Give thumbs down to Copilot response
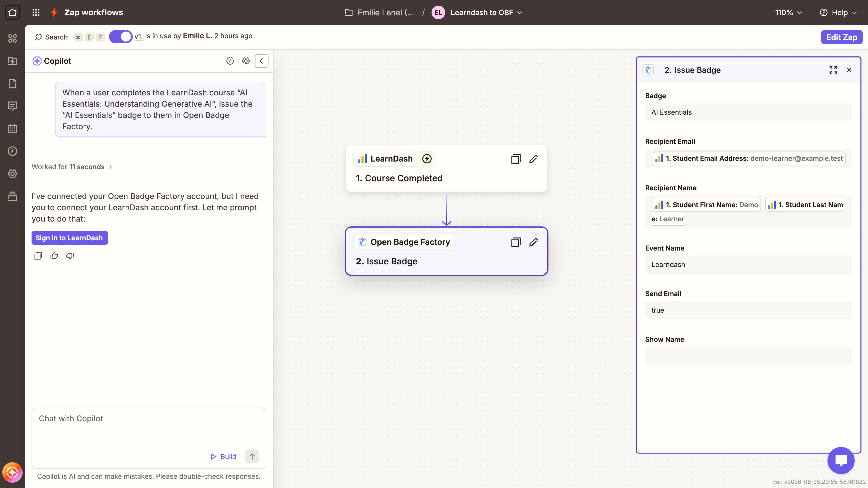 (x=70, y=256)
